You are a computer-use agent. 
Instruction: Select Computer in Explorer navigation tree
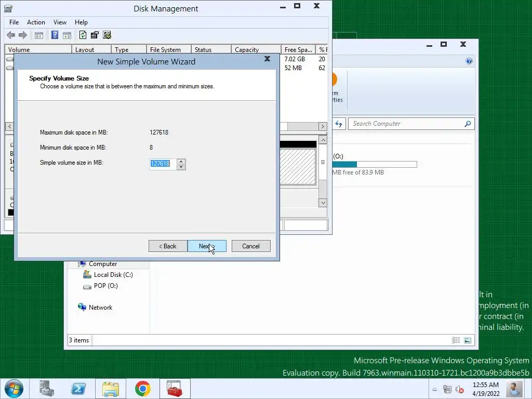[x=103, y=264]
